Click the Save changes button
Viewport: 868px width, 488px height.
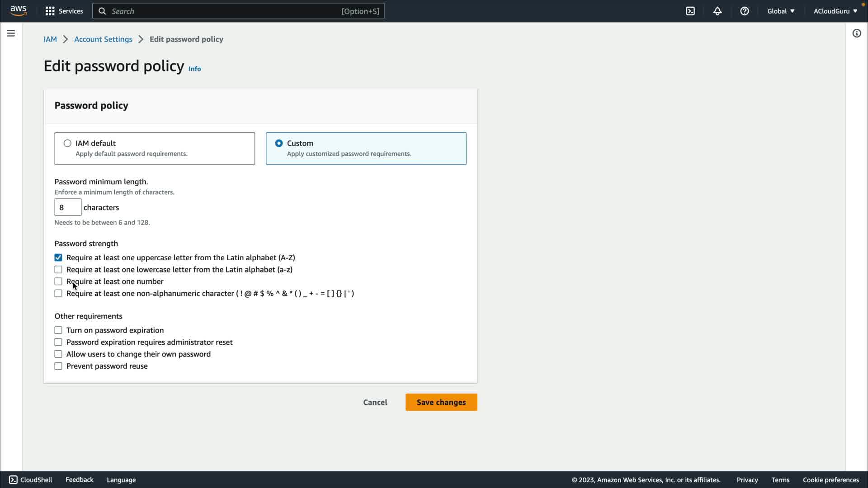tap(441, 402)
